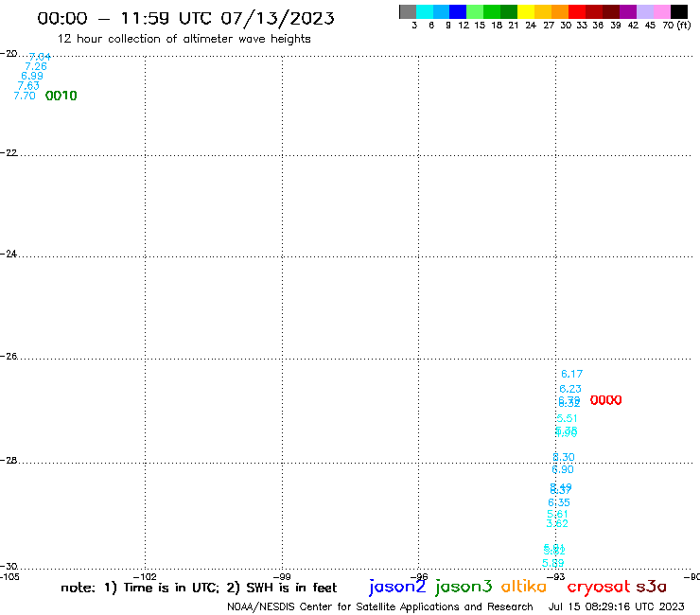The image size is (700, 615).
Task: Click the '5.61' wave height reading
Action: [557, 514]
